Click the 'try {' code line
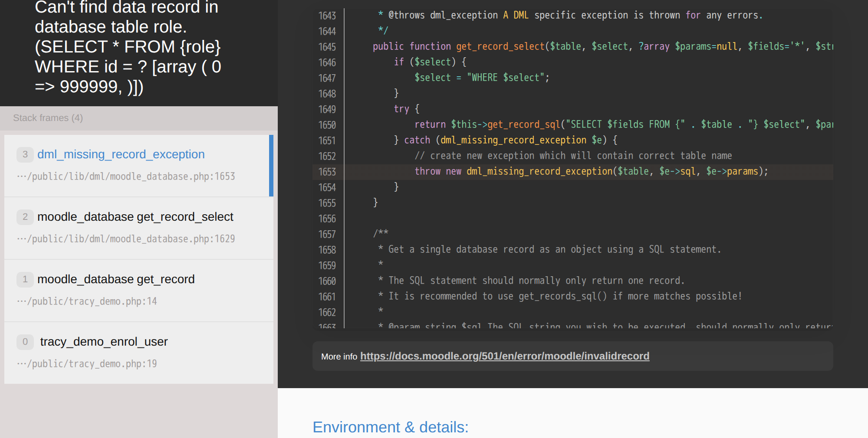The width and height of the screenshot is (868, 438). pyautogui.click(x=407, y=109)
